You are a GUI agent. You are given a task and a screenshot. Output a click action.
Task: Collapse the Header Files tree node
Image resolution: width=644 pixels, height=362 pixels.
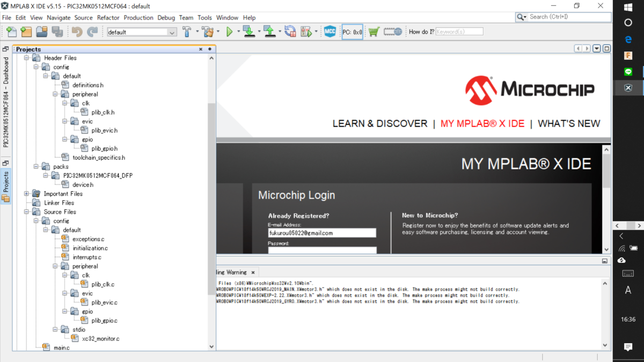(26, 58)
